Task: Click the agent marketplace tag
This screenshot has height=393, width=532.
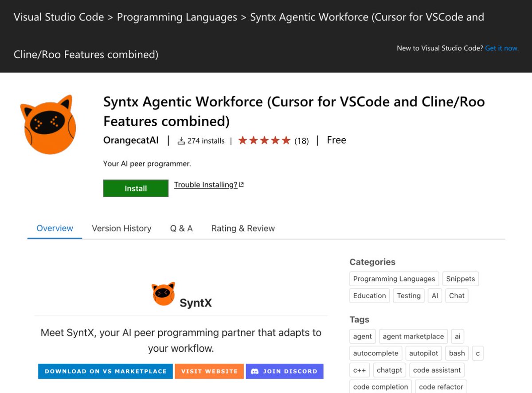Action: [413, 336]
